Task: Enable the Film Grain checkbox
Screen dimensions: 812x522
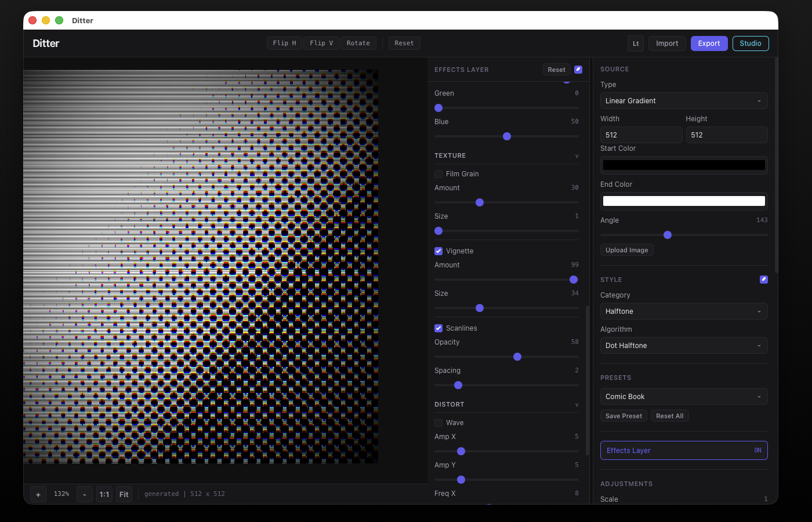Action: click(x=438, y=174)
